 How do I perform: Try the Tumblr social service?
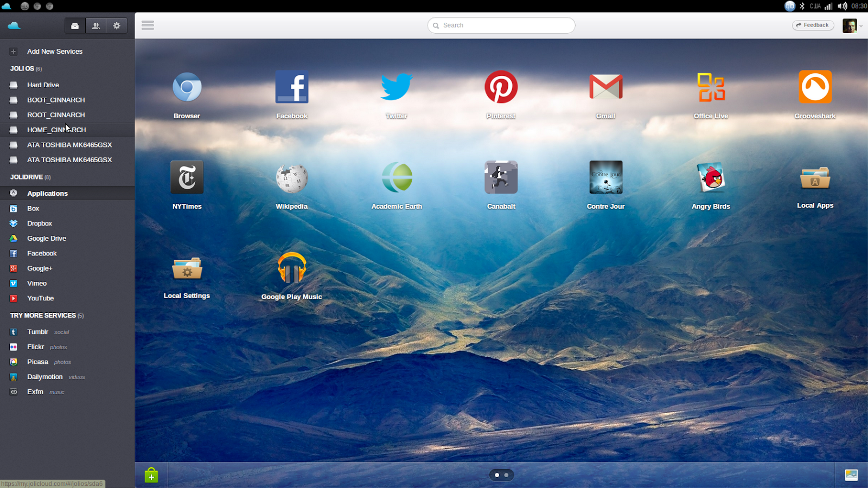[67, 332]
